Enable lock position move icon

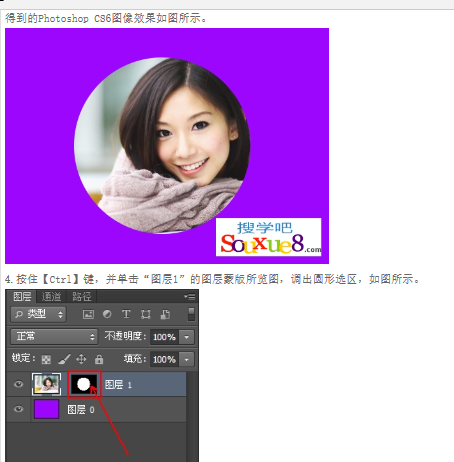[x=81, y=359]
